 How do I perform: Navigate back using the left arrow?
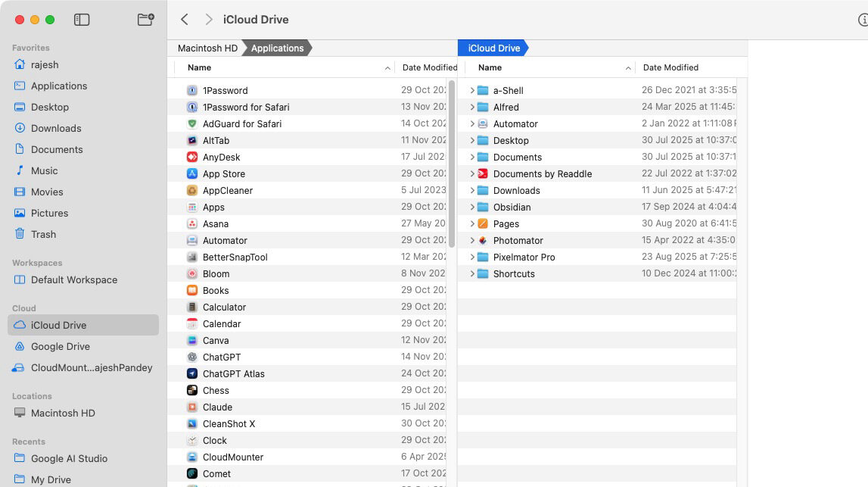184,20
